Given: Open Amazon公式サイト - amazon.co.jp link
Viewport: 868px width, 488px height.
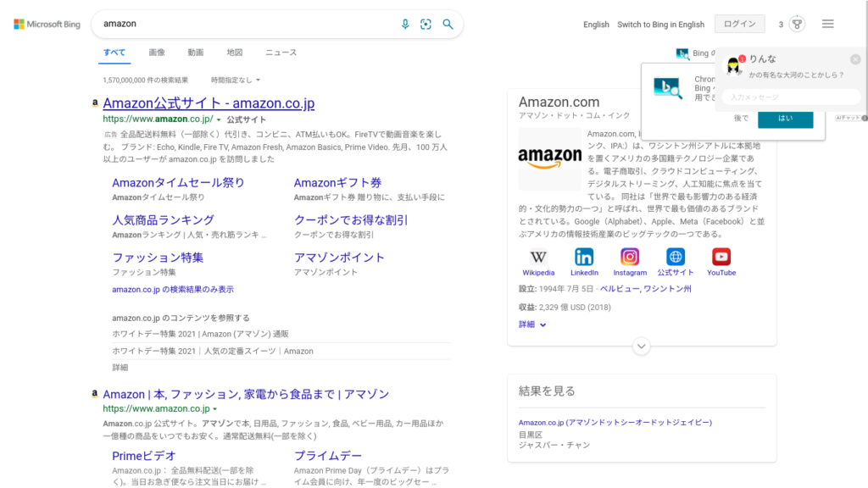Looking at the screenshot, I should (209, 103).
